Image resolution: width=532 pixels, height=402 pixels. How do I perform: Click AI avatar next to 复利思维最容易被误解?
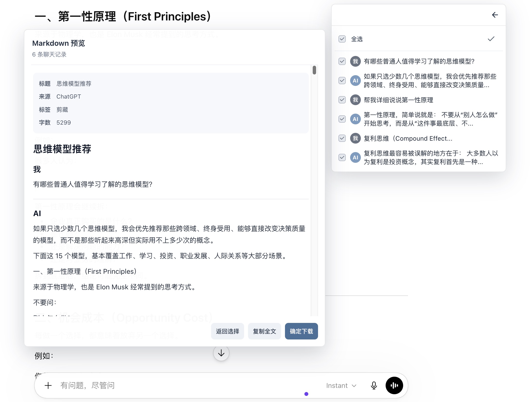pyautogui.click(x=355, y=157)
